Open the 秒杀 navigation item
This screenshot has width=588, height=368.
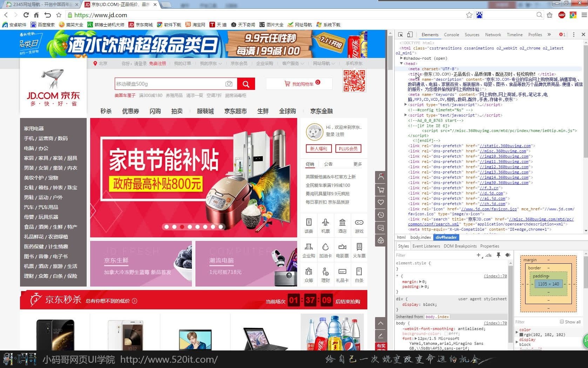pyautogui.click(x=106, y=111)
